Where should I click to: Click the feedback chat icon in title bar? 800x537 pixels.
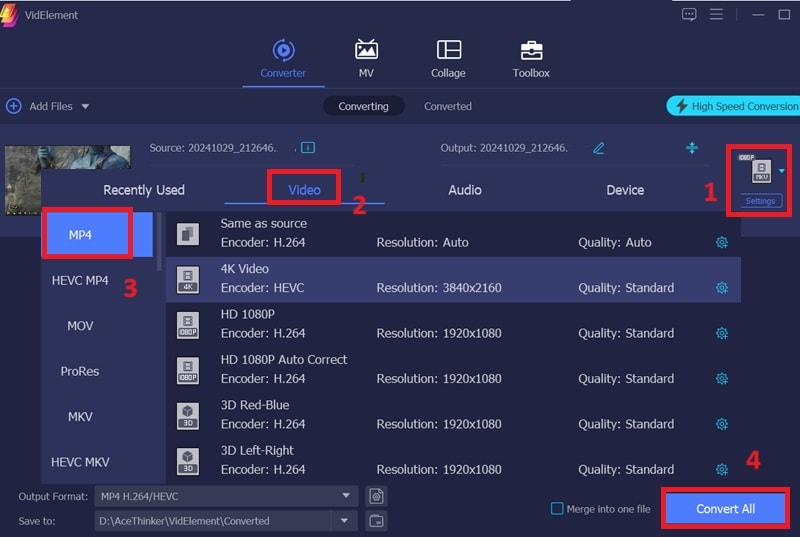[x=689, y=14]
